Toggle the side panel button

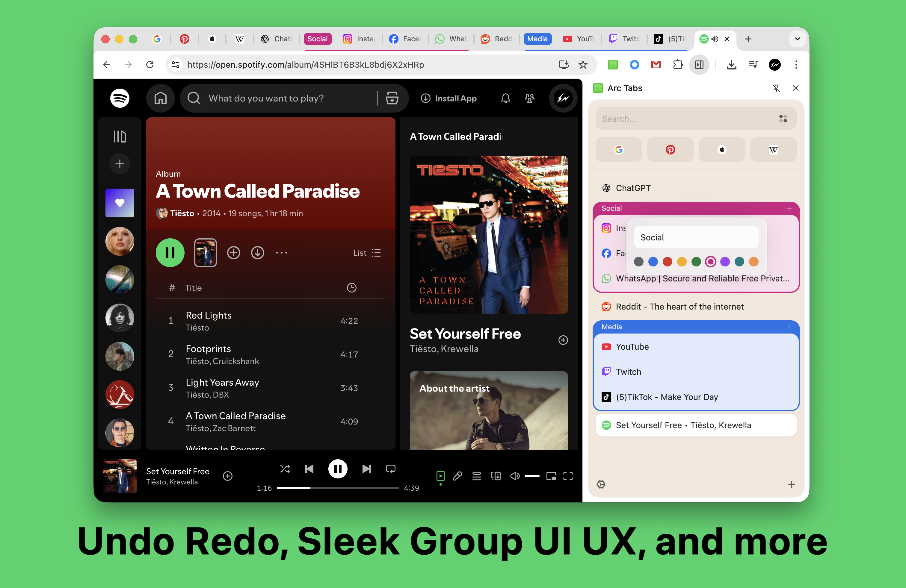point(699,65)
